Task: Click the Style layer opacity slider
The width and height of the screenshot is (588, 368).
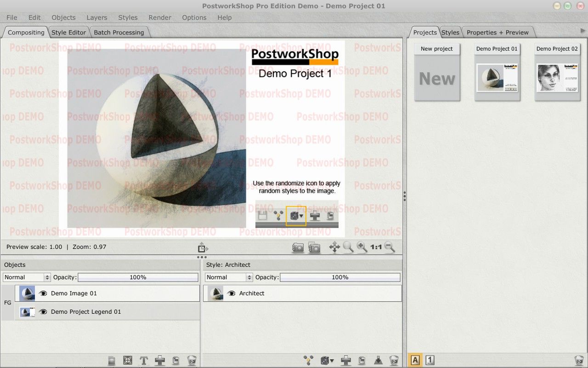Action: point(340,277)
